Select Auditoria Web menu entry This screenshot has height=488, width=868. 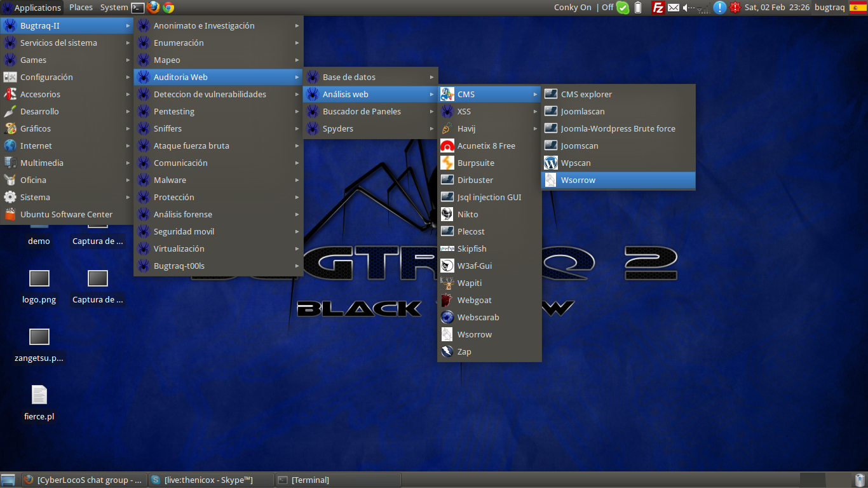[219, 77]
